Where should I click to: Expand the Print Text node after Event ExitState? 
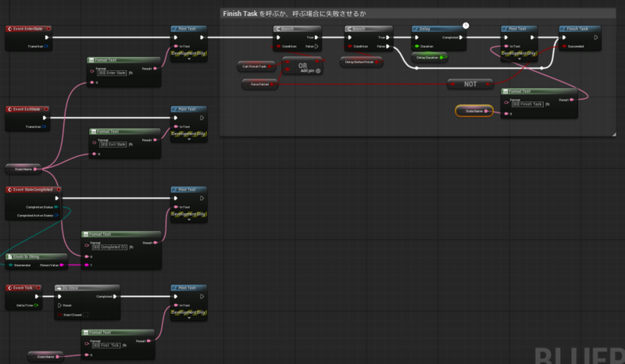[189, 140]
